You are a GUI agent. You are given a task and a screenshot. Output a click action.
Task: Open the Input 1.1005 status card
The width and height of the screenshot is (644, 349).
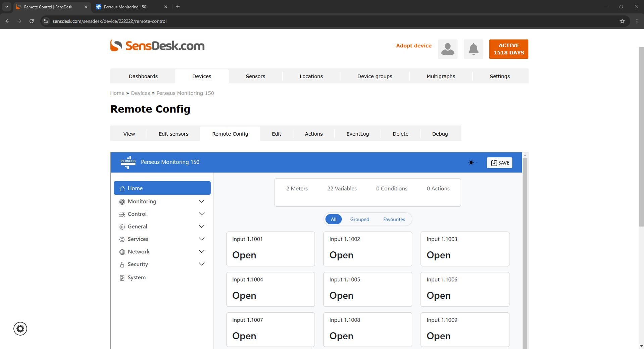[367, 289]
